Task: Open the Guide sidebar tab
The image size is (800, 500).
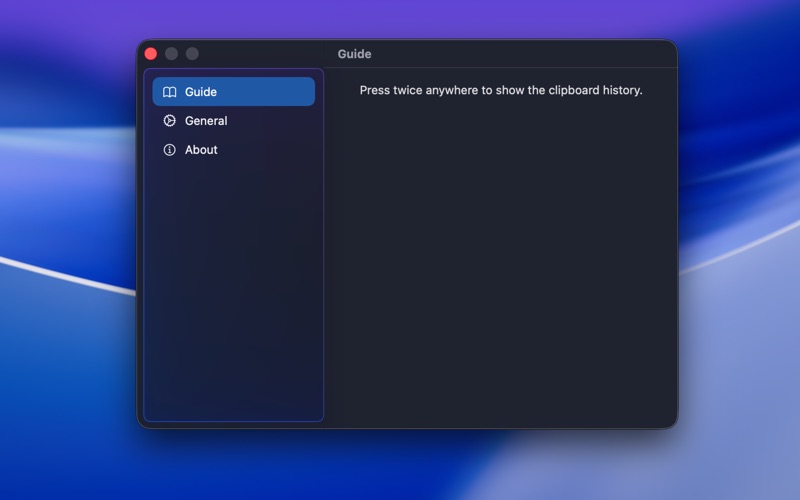Action: [x=234, y=92]
